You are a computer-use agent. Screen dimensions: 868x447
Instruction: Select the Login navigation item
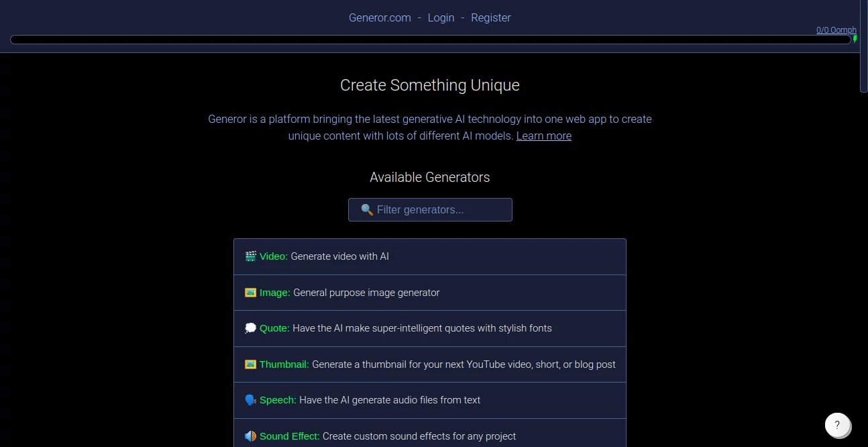[441, 17]
